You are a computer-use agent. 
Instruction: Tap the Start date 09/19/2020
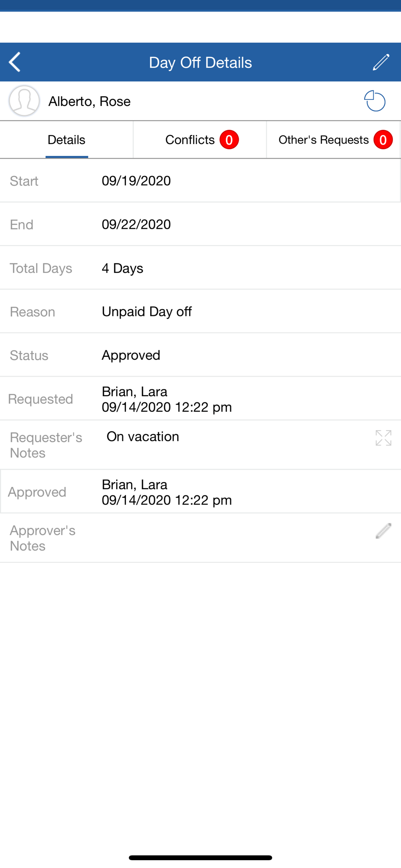coord(136,181)
